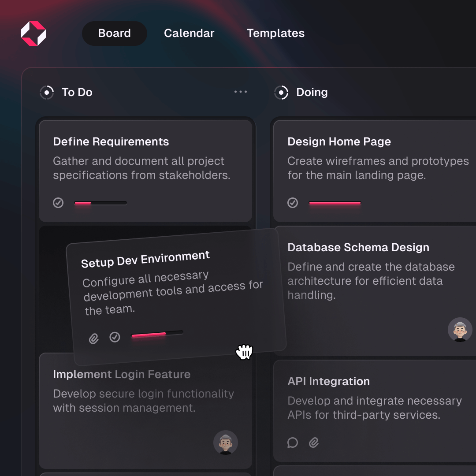This screenshot has height=476, width=476.
Task: Open comments icon on API Integration card
Action: [x=292, y=443]
